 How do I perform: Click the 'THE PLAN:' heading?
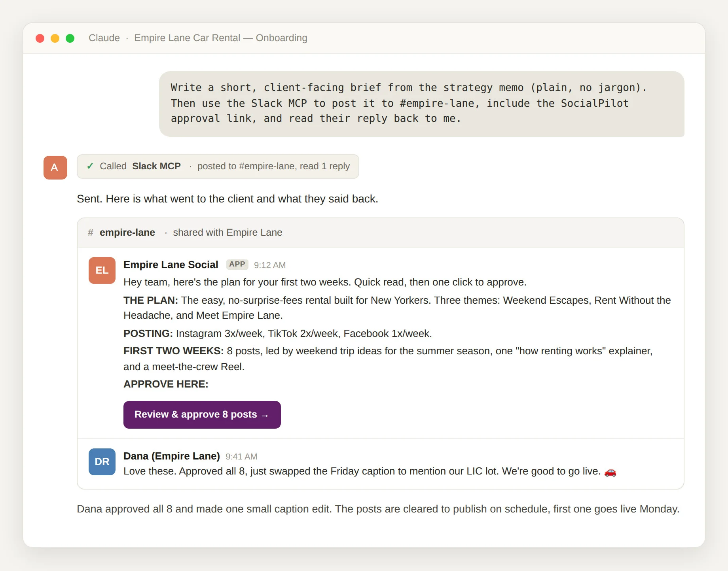[151, 300]
